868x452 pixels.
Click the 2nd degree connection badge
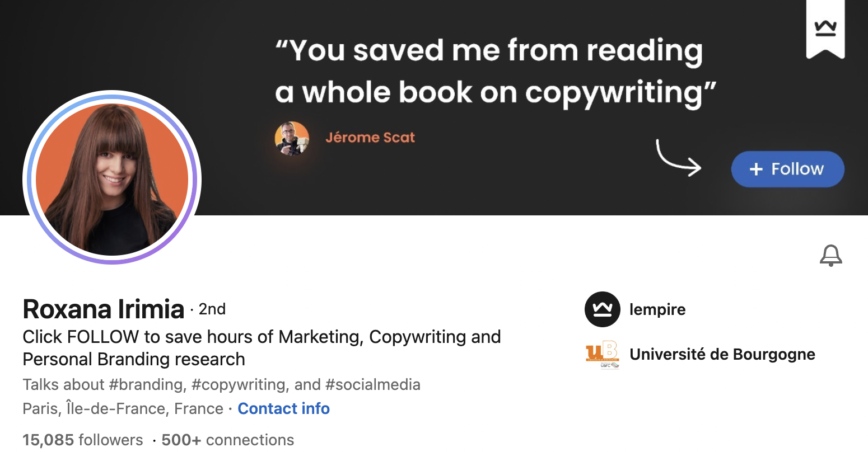tap(212, 309)
